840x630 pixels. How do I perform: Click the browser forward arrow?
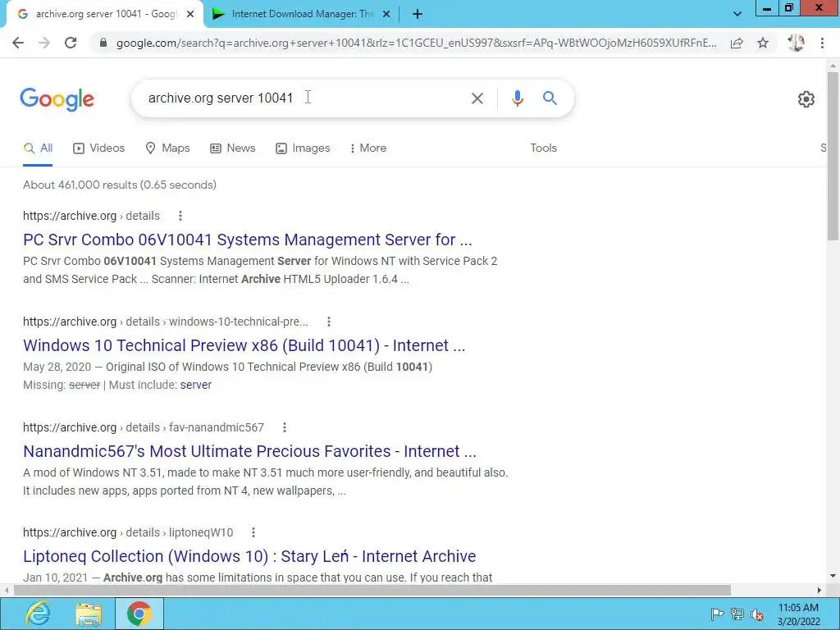coord(44,43)
